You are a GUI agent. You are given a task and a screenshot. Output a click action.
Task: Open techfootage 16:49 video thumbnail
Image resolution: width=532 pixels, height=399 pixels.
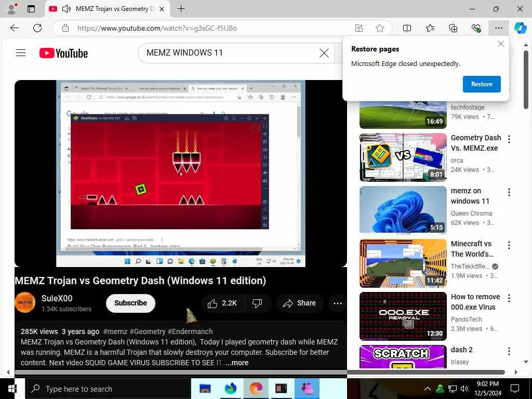click(x=403, y=115)
